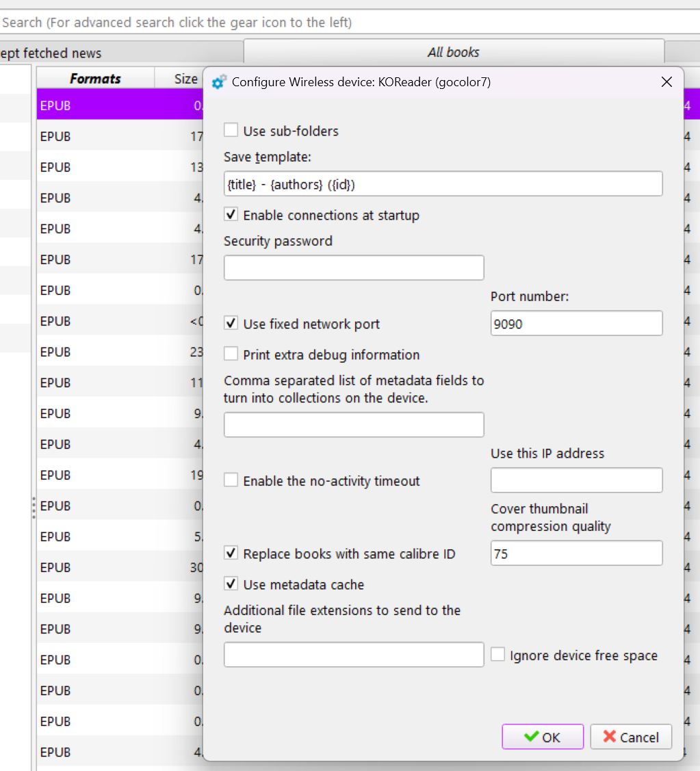Toggle Use fixed network port option
This screenshot has width=700, height=771.
click(231, 324)
